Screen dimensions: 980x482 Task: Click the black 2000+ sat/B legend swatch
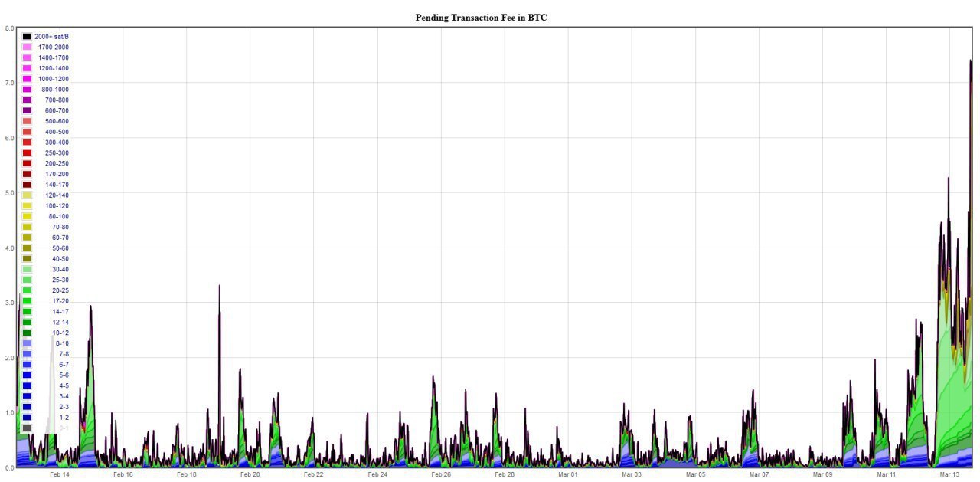click(x=27, y=37)
